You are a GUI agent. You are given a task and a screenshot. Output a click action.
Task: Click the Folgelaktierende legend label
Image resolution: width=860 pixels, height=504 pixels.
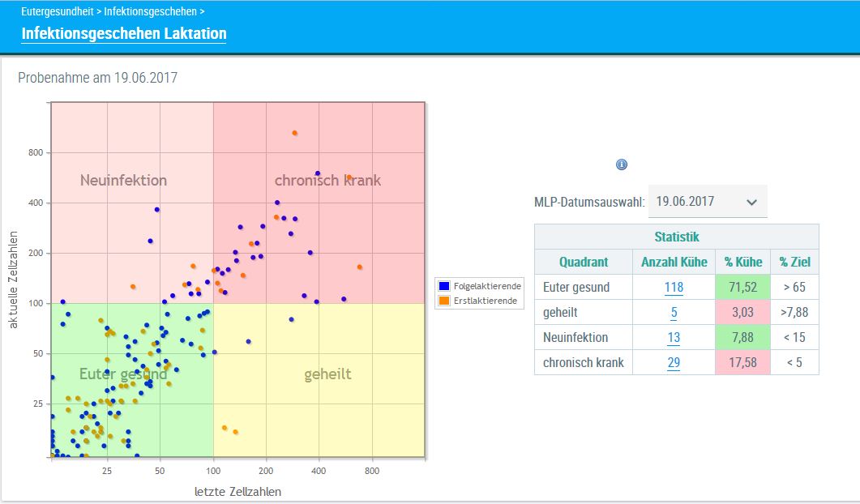click(x=487, y=286)
